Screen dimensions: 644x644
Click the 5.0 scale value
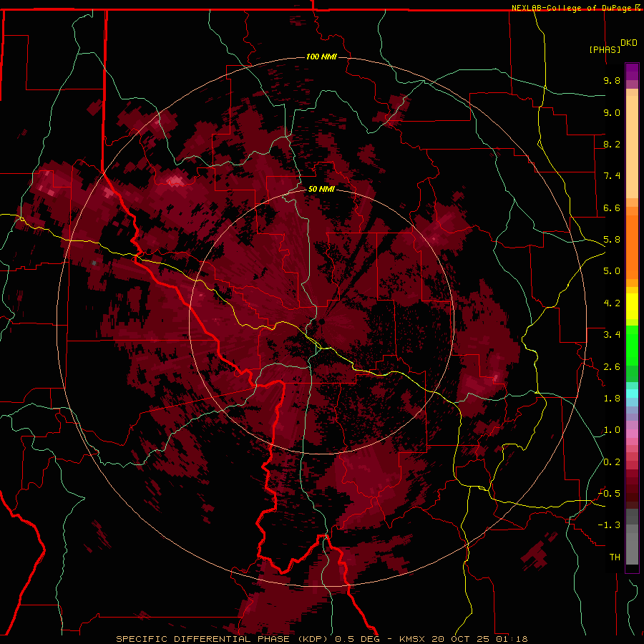(x=612, y=271)
